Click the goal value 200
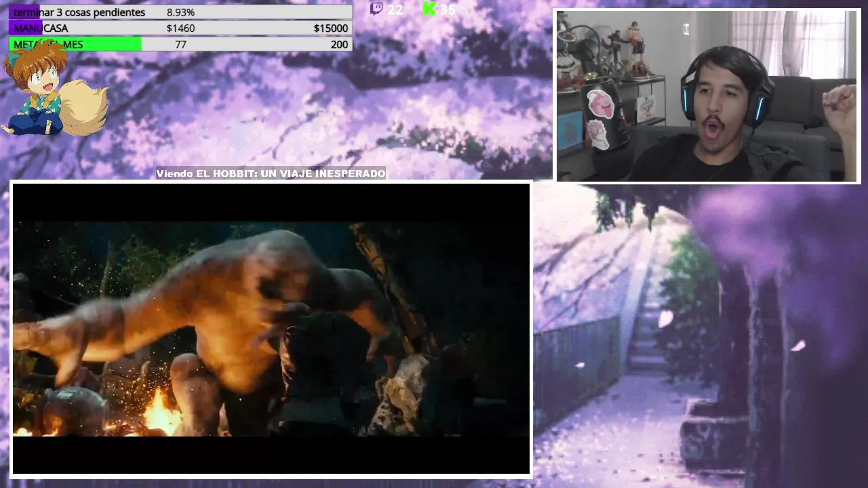 (340, 45)
